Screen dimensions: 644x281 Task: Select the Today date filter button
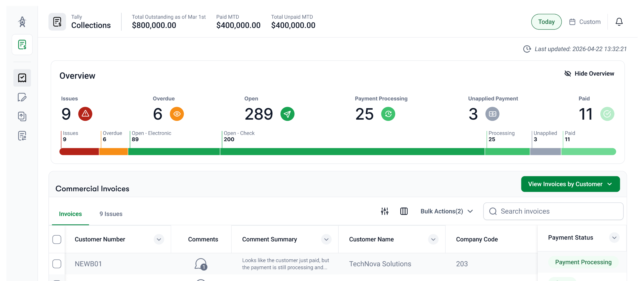coord(546,22)
